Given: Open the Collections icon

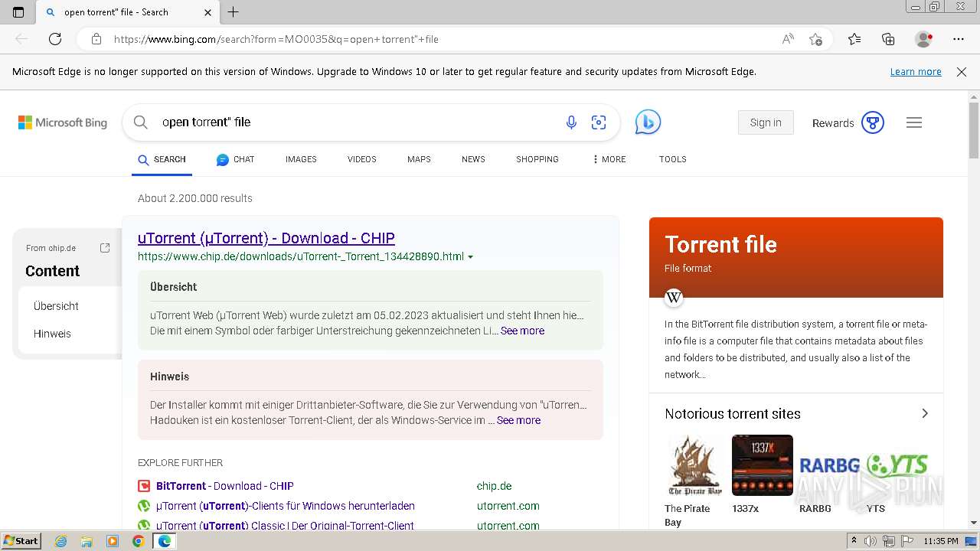Looking at the screenshot, I should point(888,39).
